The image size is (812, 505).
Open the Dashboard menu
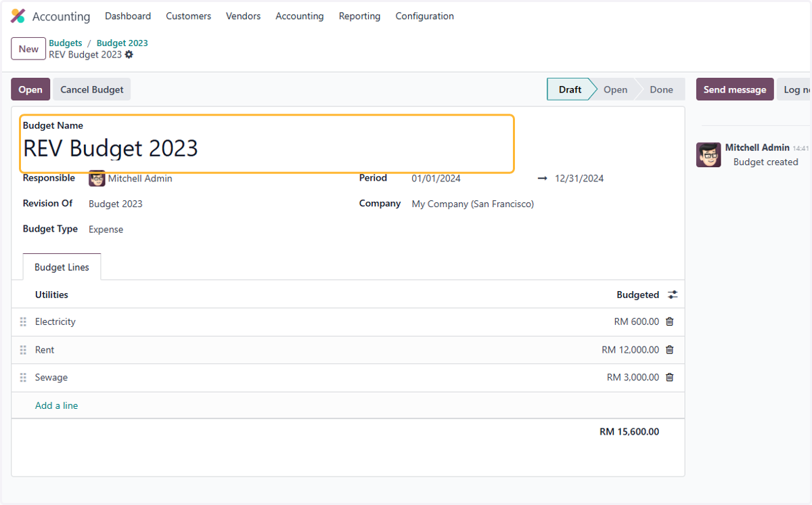click(128, 16)
